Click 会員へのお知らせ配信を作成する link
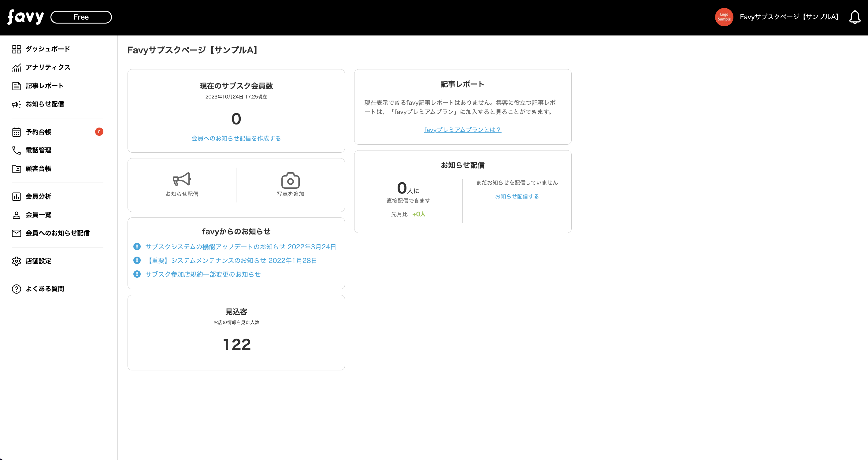 (x=236, y=139)
